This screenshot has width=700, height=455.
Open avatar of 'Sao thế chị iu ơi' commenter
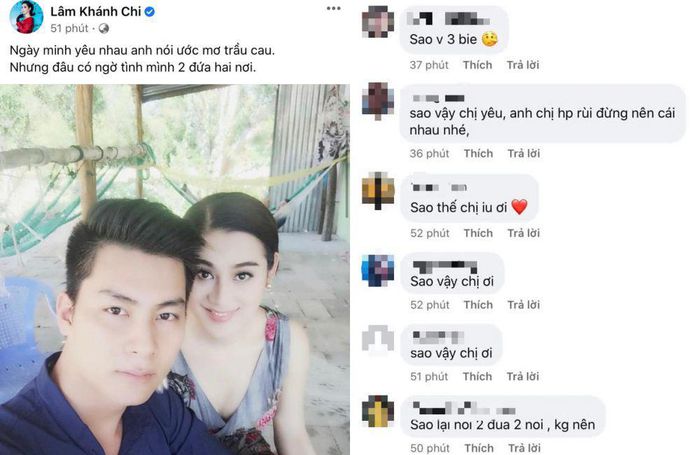tap(378, 191)
